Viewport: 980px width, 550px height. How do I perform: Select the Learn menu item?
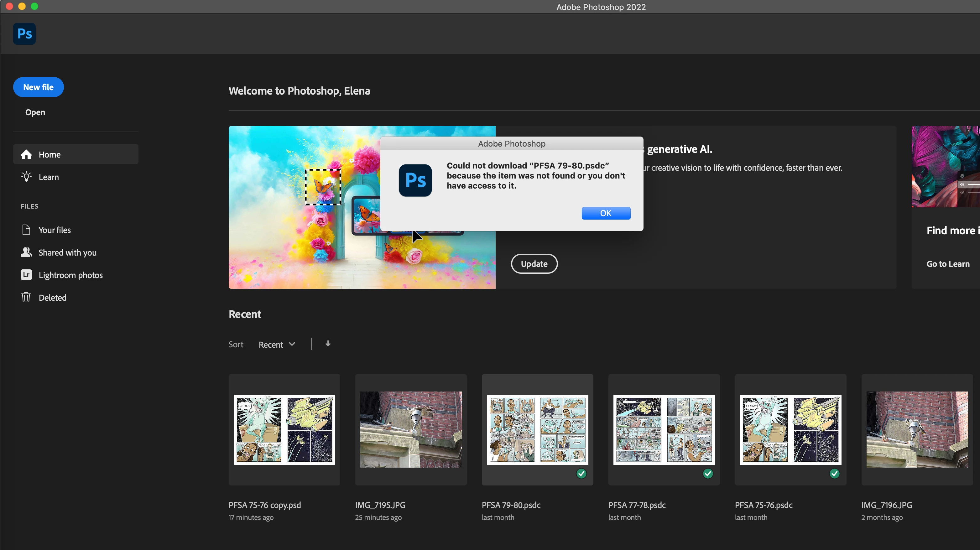[x=49, y=177]
